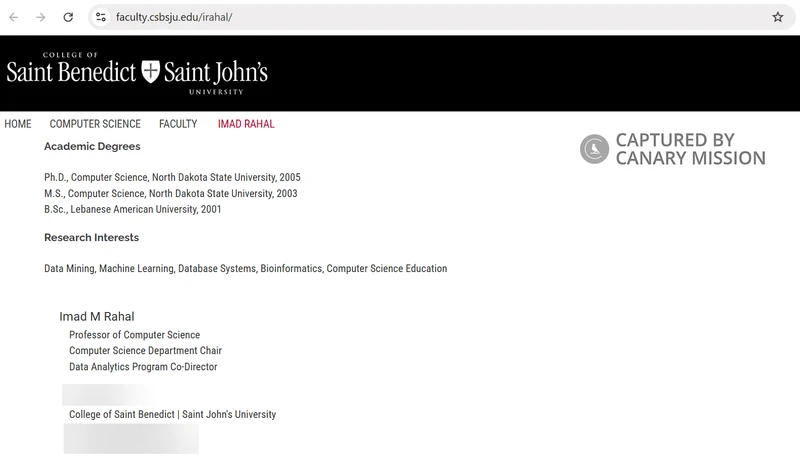Click the M.S. Computer Science 2003 line
This screenshot has width=800, height=463.
(x=171, y=193)
